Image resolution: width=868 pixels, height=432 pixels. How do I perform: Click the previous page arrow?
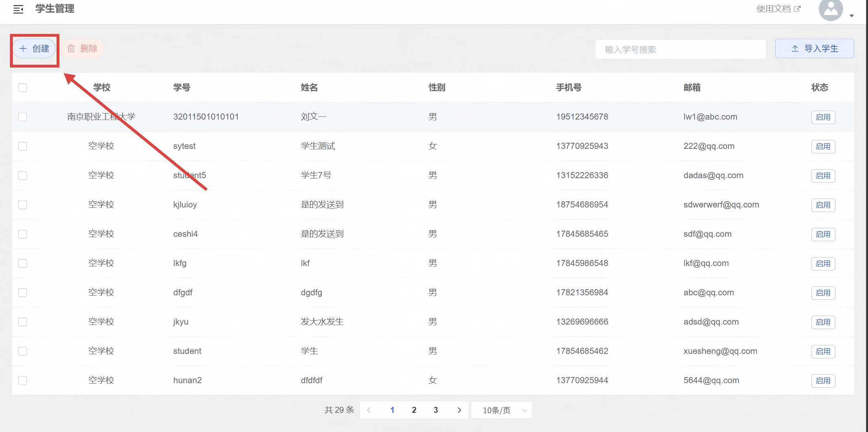[369, 410]
